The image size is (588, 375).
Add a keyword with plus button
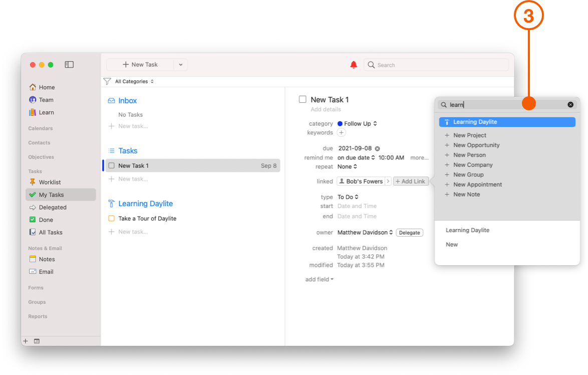(x=341, y=132)
